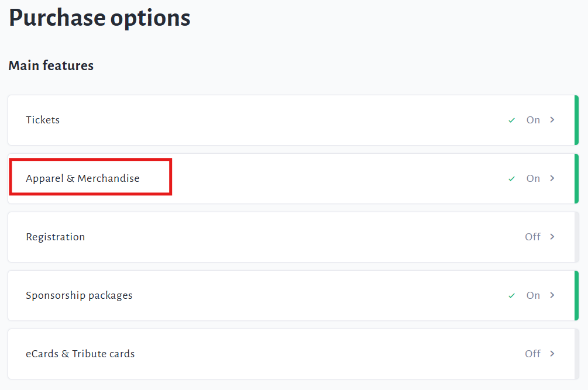Click the Purchase options page title
The height and width of the screenshot is (390, 588).
tap(99, 18)
